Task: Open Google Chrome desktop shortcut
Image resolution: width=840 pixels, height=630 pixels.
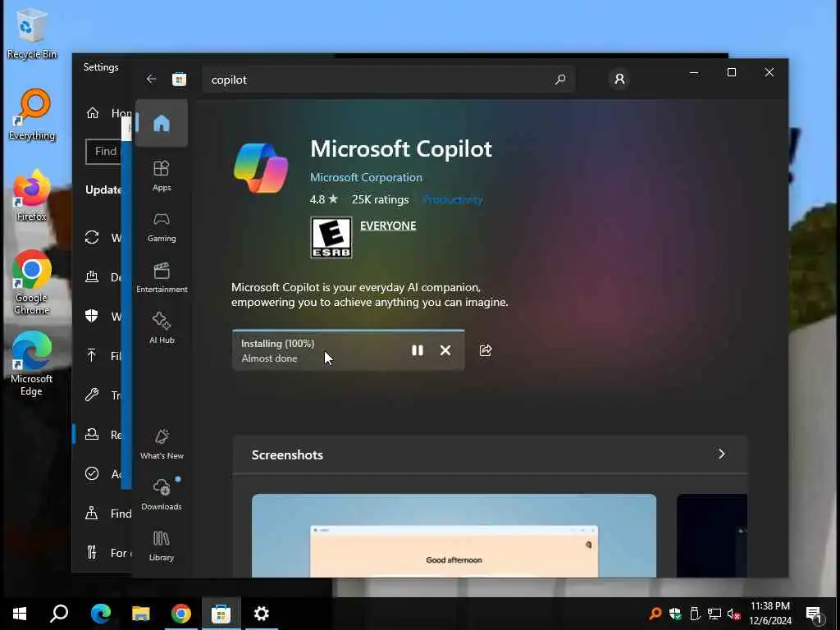Action: 31,282
